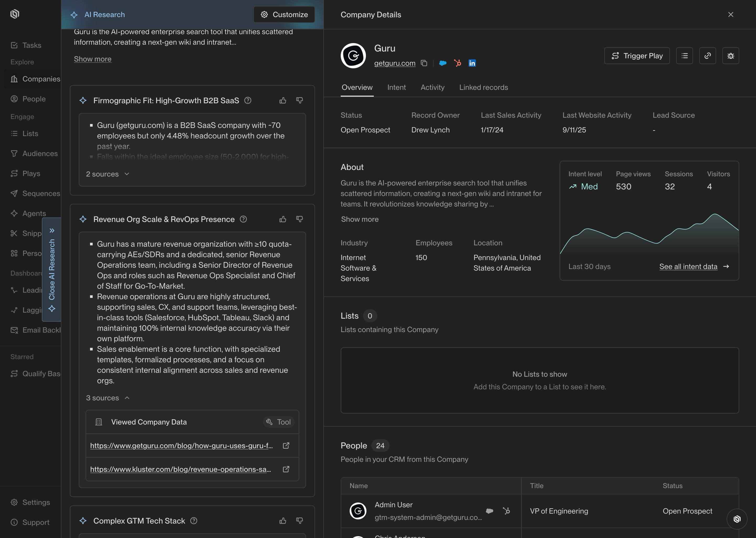The image size is (756, 538).
Task: Click Salesforce icon in Admin User row
Action: pyautogui.click(x=489, y=511)
